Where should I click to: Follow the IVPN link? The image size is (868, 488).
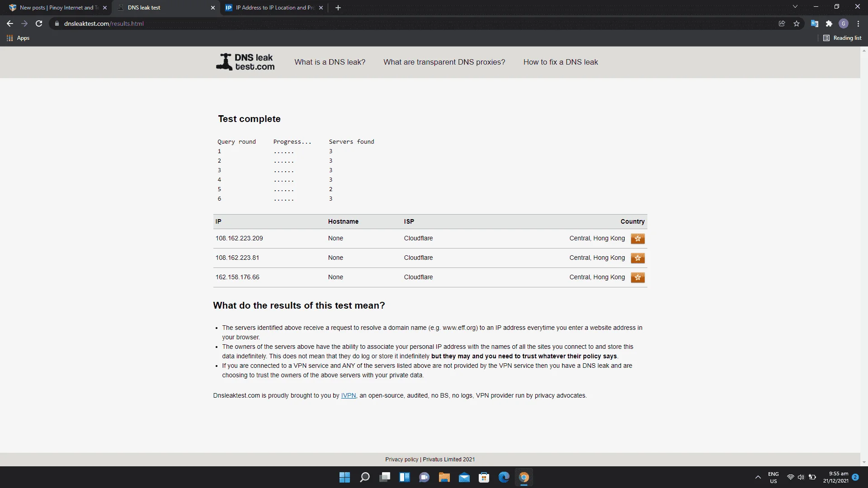[x=349, y=396]
